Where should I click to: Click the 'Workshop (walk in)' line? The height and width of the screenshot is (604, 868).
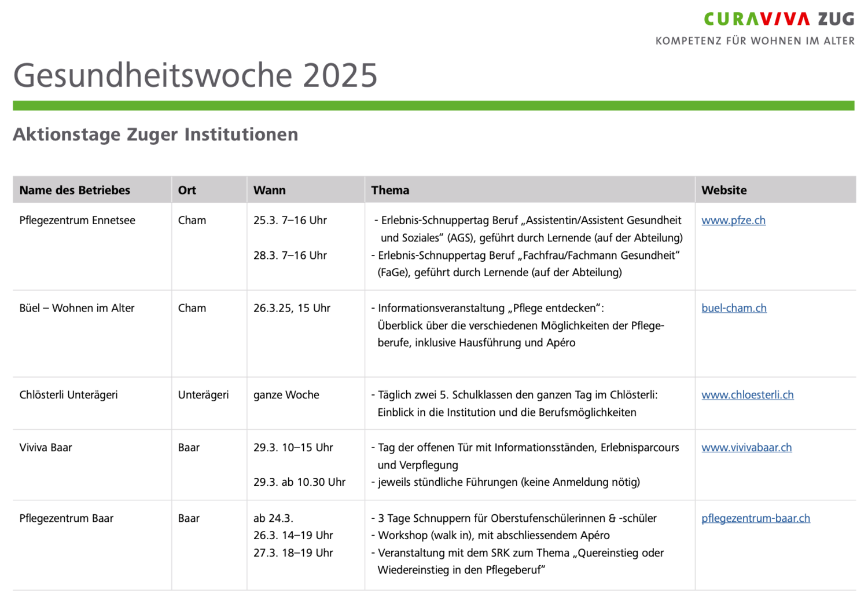490,535
